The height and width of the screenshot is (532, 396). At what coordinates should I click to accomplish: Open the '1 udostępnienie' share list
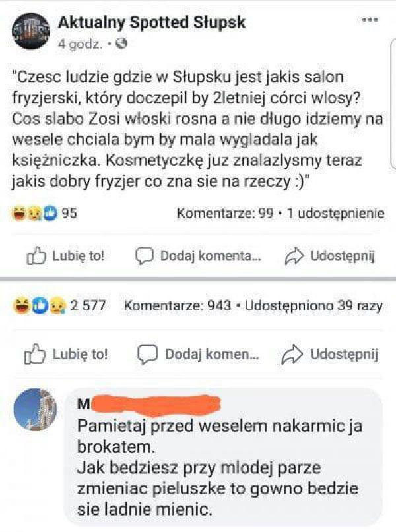336,213
